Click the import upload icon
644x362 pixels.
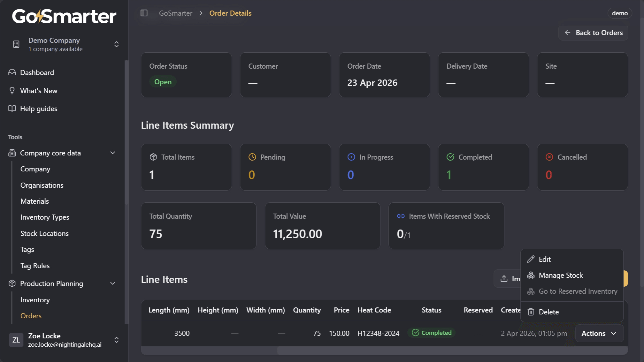[x=504, y=279]
